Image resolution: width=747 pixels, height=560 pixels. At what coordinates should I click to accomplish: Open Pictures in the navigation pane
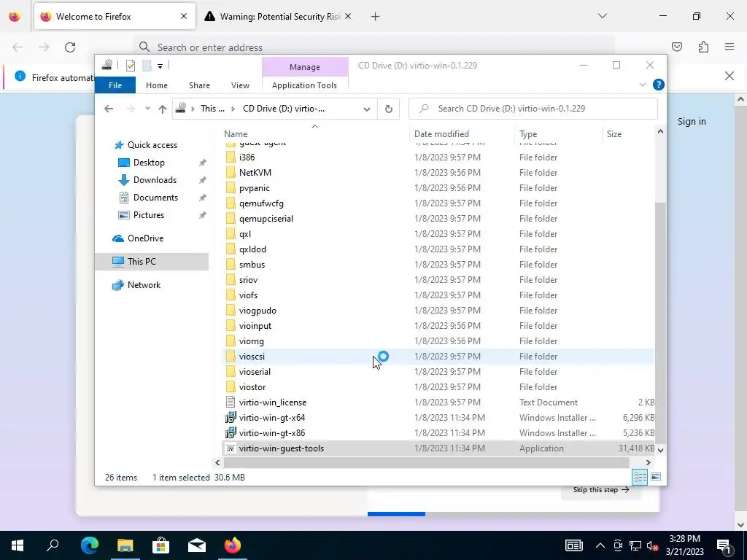[149, 215]
